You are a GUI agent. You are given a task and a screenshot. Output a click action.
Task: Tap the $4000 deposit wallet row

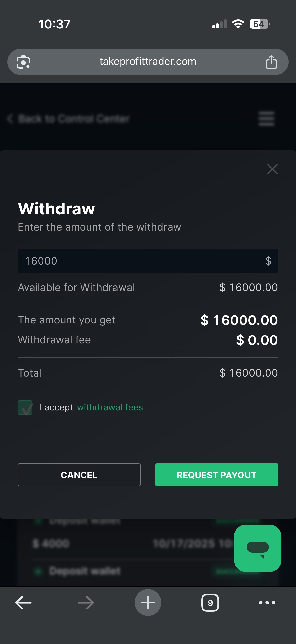[125, 544]
